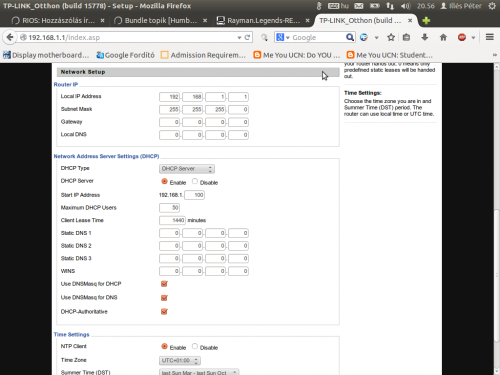Open the Google search engine selector
This screenshot has height=375, width=500.
(283, 37)
